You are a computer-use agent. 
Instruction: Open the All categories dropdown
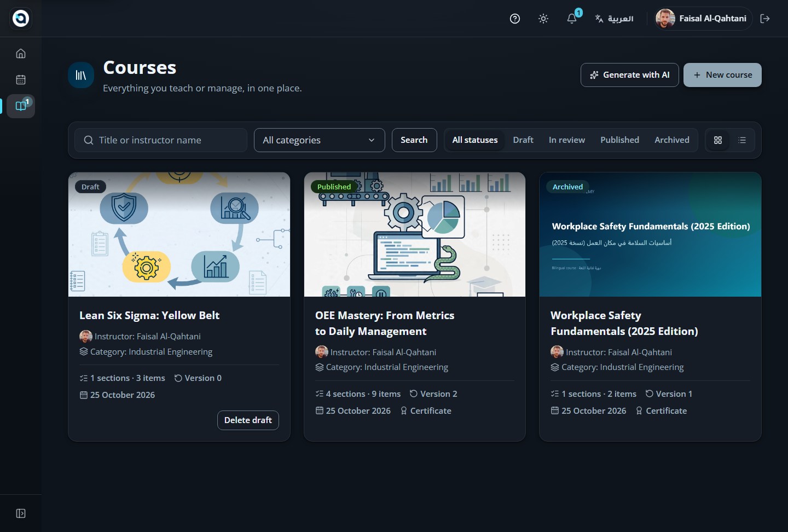(320, 140)
